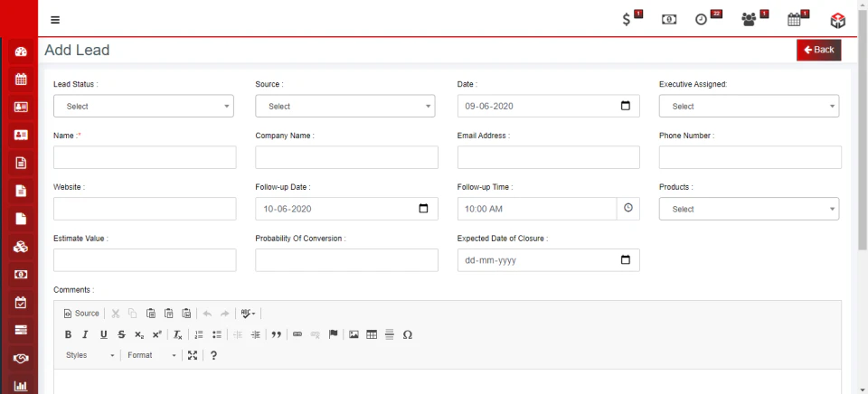Increase indent in the editor
868x394 pixels.
coord(255,334)
